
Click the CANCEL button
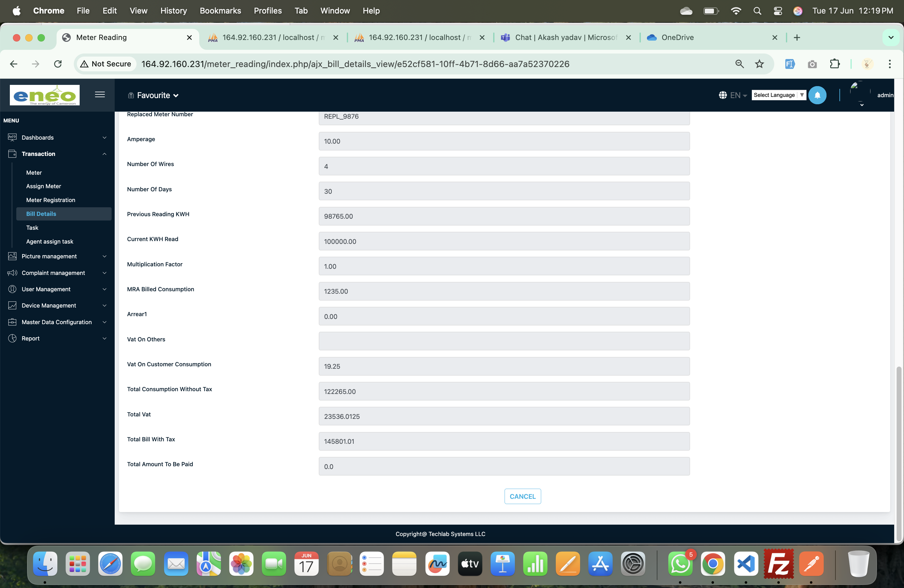point(522,496)
